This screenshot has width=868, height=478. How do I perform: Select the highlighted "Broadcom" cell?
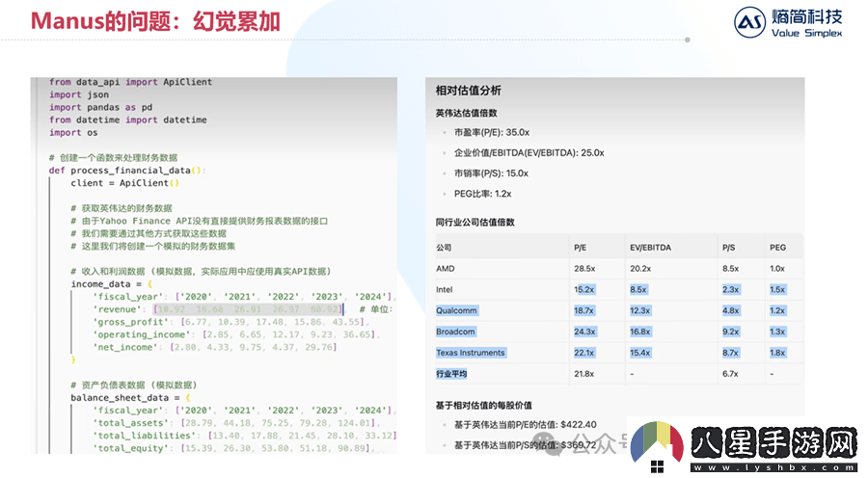point(455,332)
